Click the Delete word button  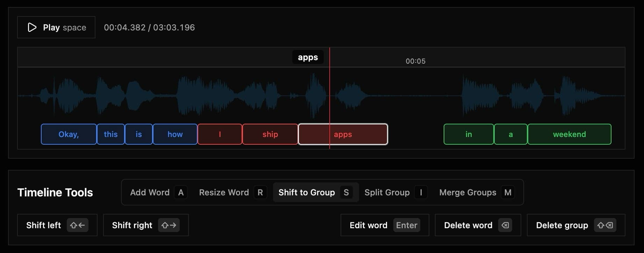tap(478, 225)
